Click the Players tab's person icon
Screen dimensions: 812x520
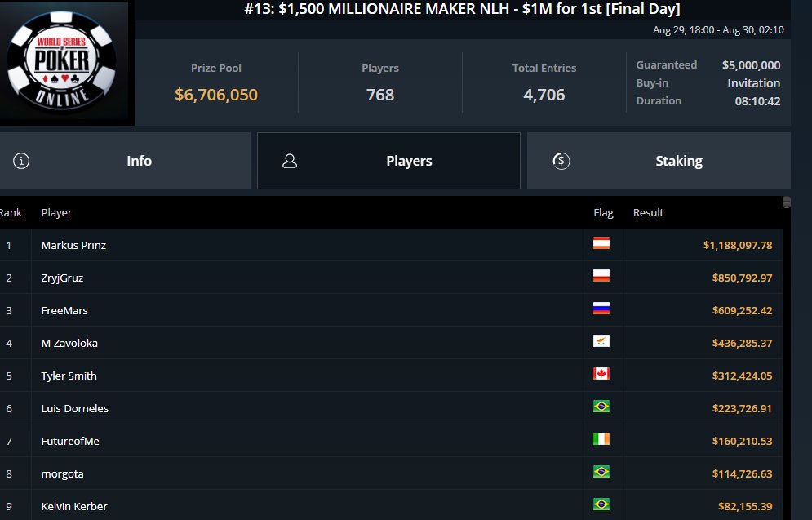tap(289, 161)
